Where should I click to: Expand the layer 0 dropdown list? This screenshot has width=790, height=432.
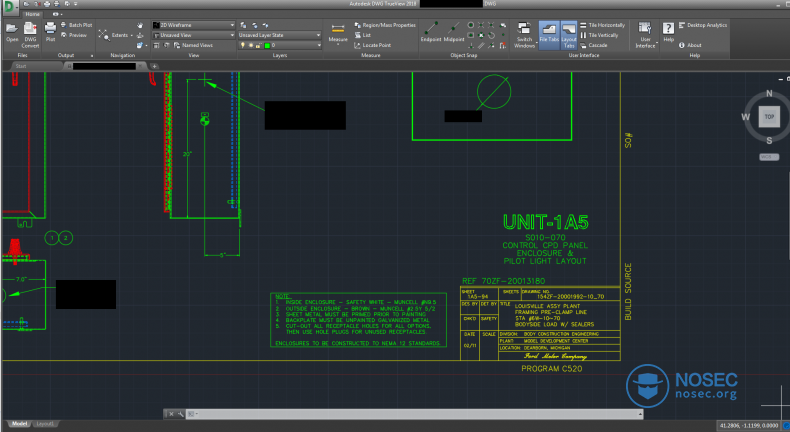pos(319,45)
